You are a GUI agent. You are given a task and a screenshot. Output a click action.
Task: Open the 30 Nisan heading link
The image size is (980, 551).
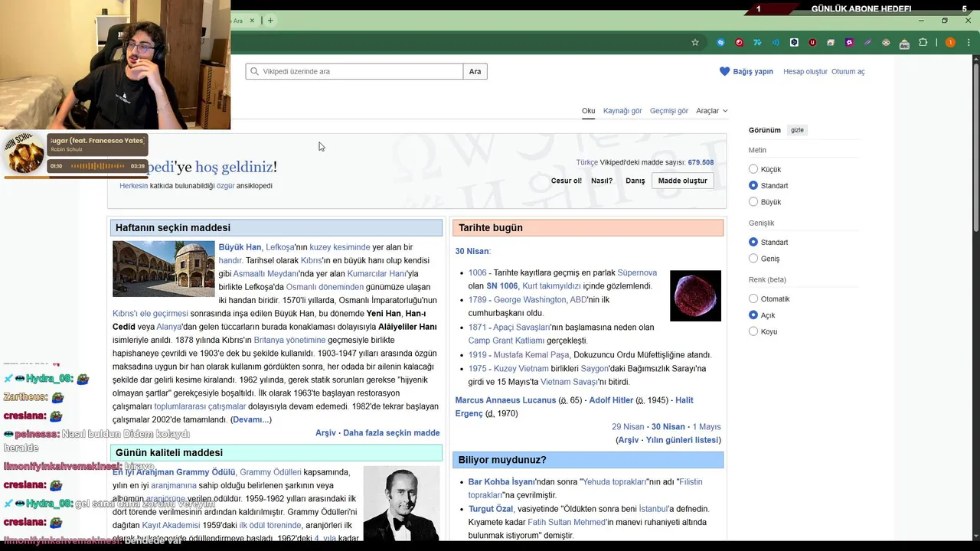472,251
